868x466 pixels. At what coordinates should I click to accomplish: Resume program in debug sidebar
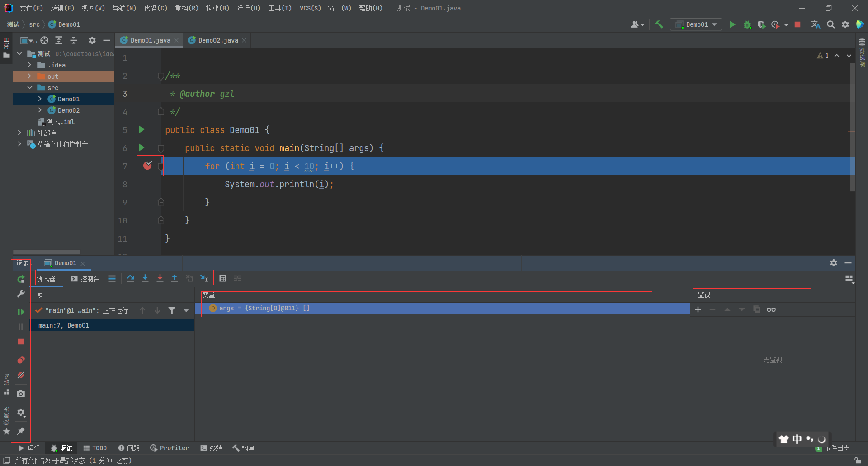(x=21, y=312)
